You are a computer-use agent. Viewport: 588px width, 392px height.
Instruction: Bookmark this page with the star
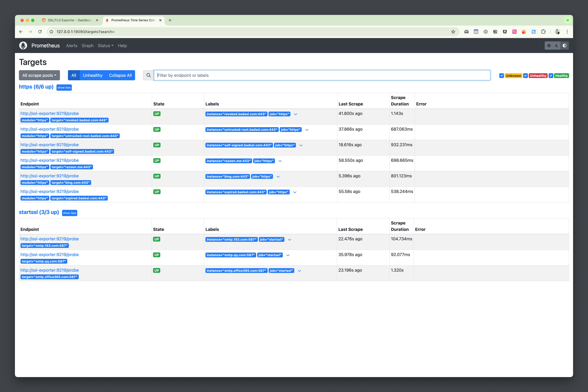coord(453,32)
